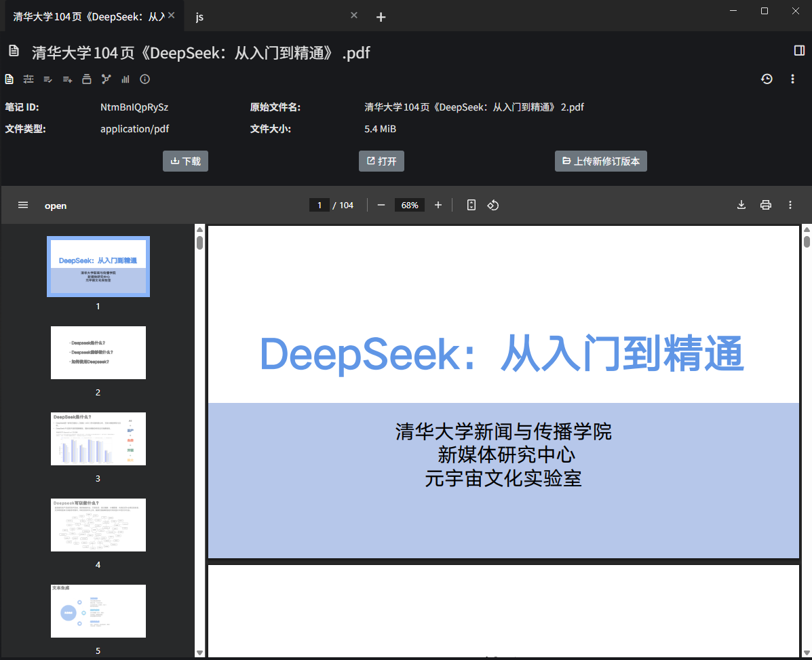Click the 下载 button

click(185, 161)
